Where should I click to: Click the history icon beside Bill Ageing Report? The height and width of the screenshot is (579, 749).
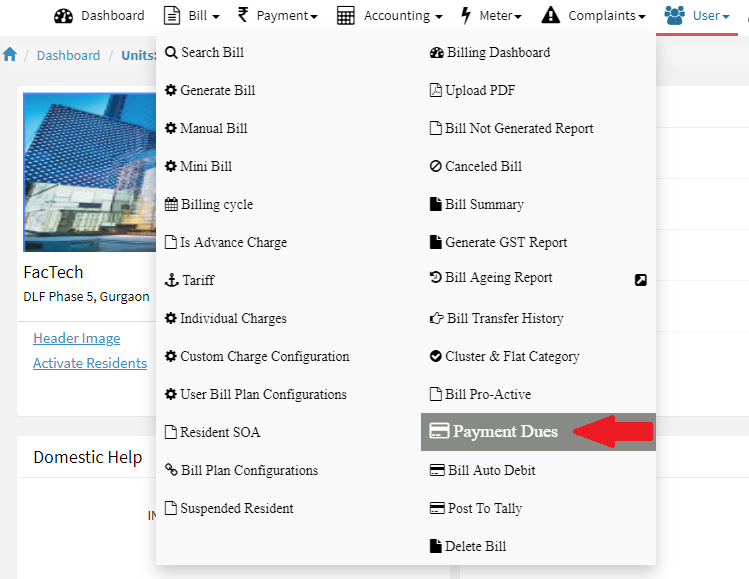point(435,277)
